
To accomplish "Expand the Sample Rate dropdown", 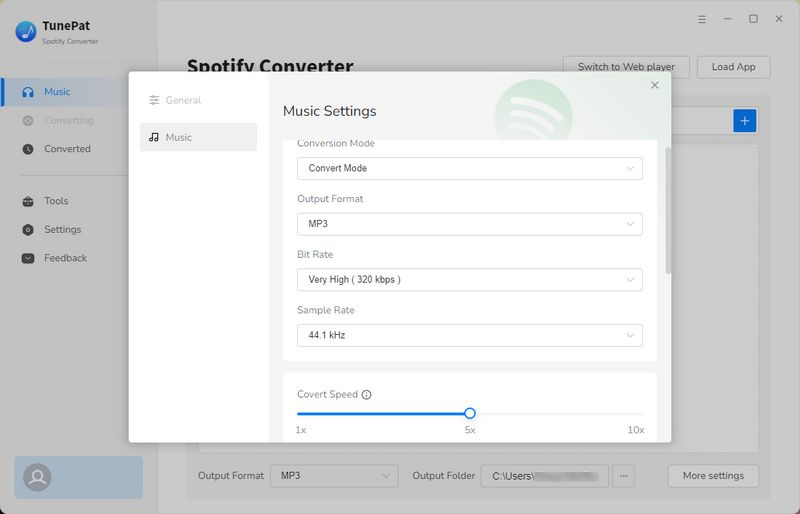I will 469,335.
